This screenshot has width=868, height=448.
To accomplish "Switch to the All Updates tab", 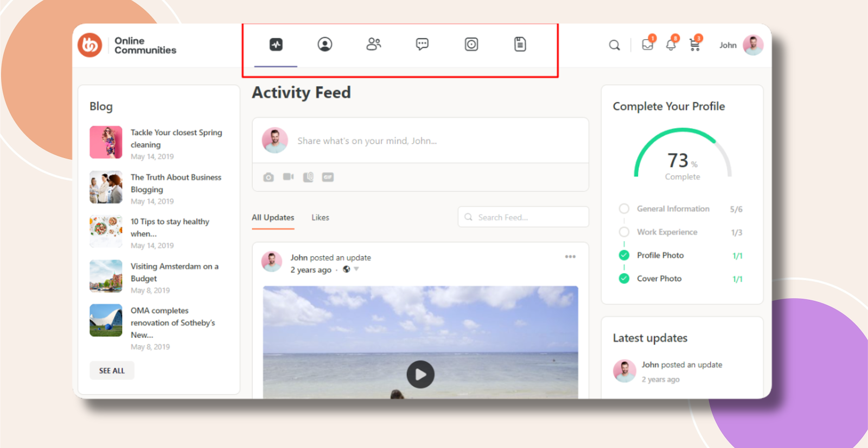I will [273, 218].
